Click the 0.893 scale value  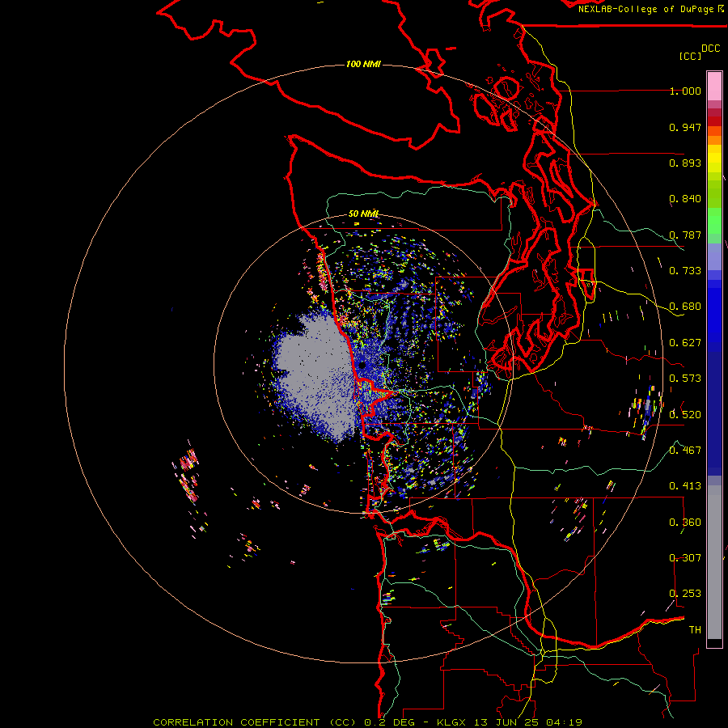tap(685, 163)
